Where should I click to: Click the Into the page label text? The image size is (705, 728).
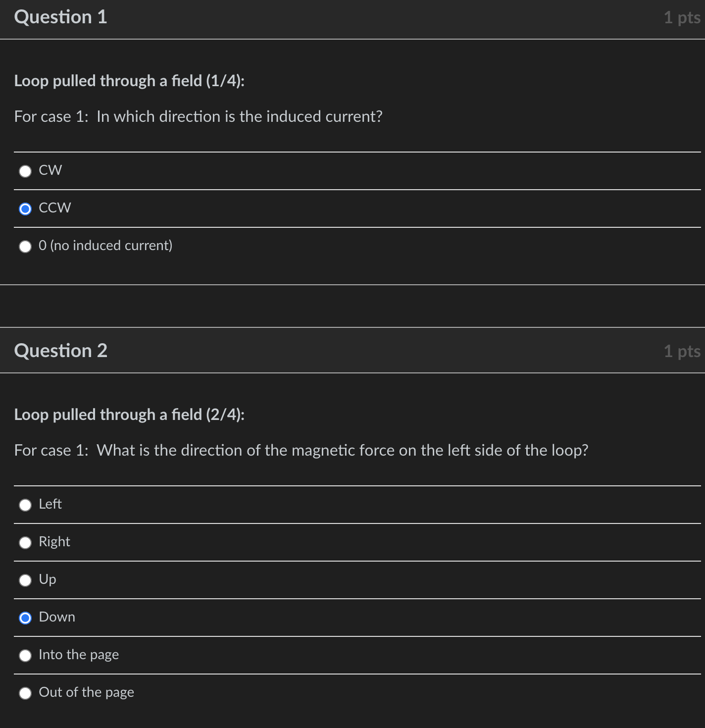(x=79, y=654)
